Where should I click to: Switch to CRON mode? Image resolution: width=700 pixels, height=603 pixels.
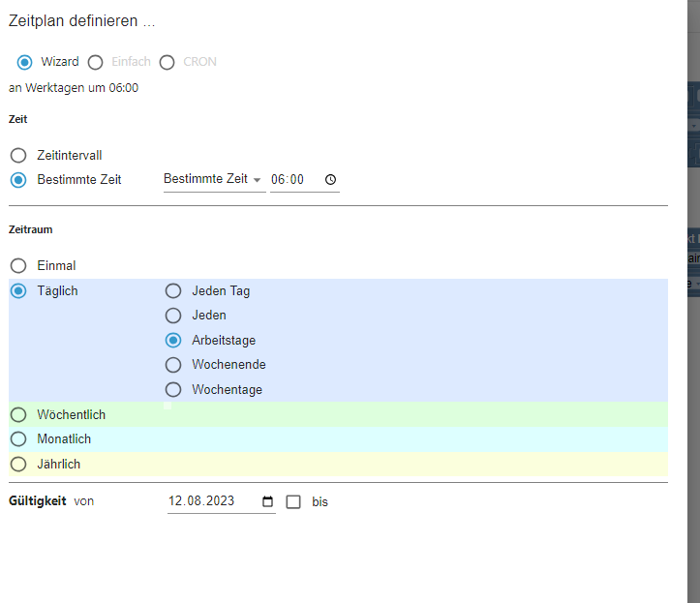click(x=167, y=62)
